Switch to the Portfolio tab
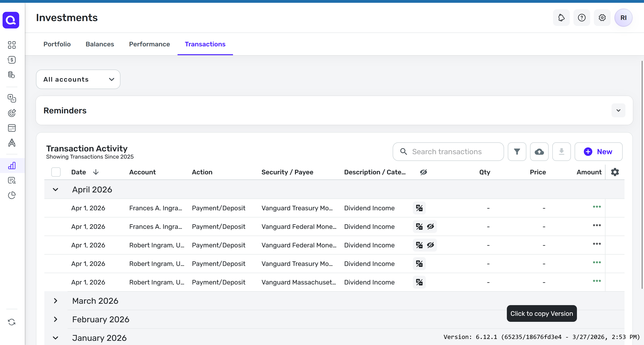Screen dimensions: 644x345 tap(57, 44)
